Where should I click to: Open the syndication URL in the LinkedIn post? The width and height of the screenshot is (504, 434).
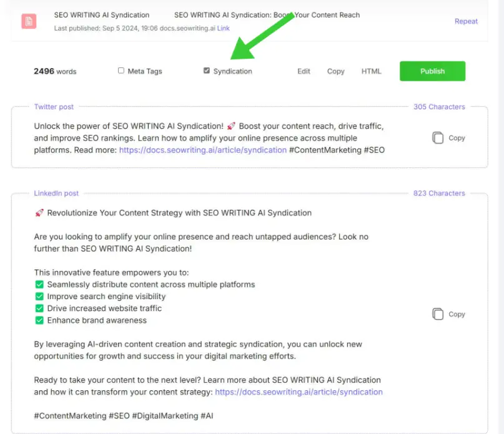pos(299,392)
